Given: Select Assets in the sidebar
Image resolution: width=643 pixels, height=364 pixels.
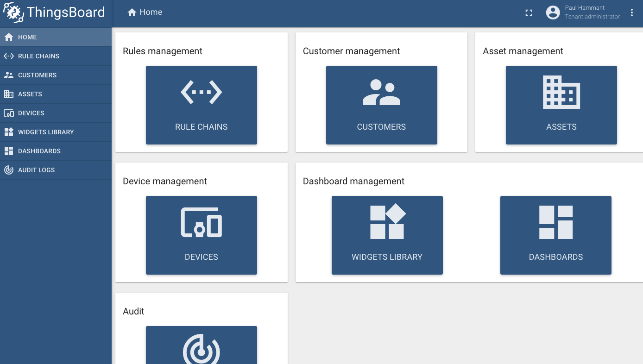Looking at the screenshot, I should pos(56,94).
